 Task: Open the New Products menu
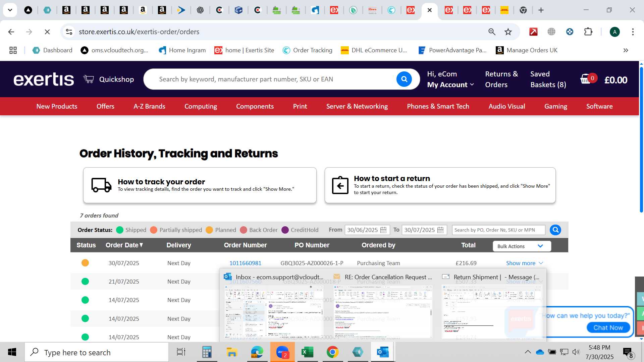click(x=57, y=106)
